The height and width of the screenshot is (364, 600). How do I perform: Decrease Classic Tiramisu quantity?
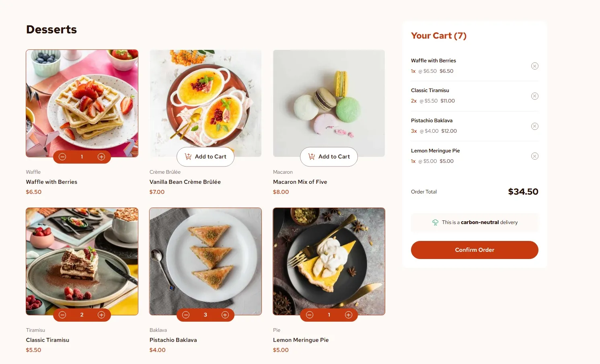coord(62,315)
